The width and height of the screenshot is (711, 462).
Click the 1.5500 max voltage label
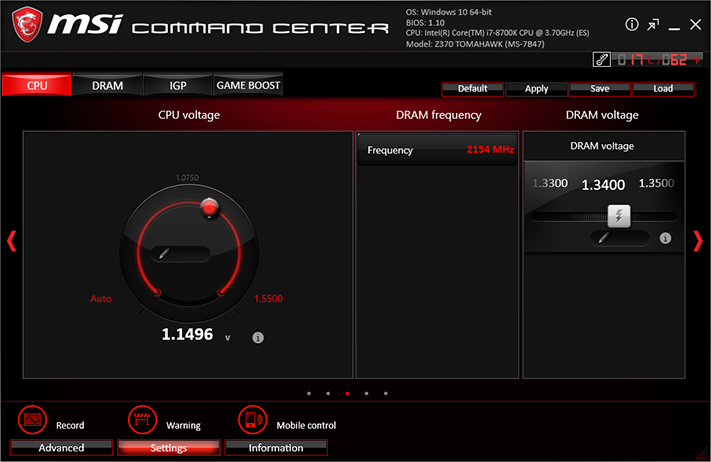click(x=268, y=299)
